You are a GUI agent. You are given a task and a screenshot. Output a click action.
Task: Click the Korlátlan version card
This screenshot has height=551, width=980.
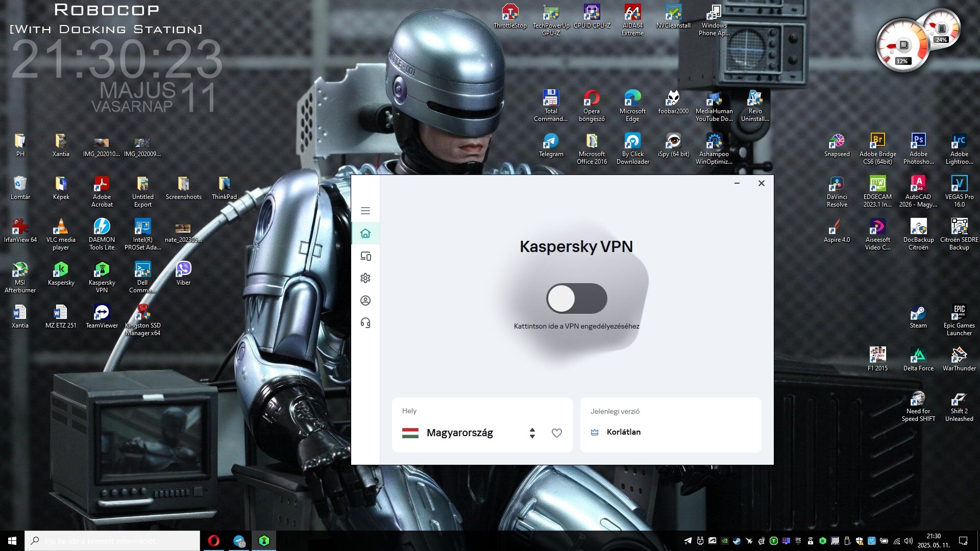[x=670, y=425]
